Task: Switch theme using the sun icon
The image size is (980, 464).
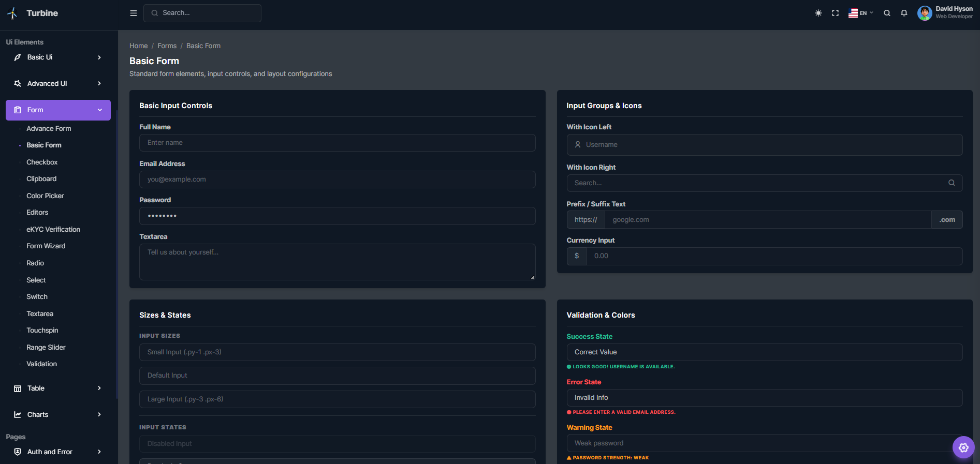Action: click(818, 13)
